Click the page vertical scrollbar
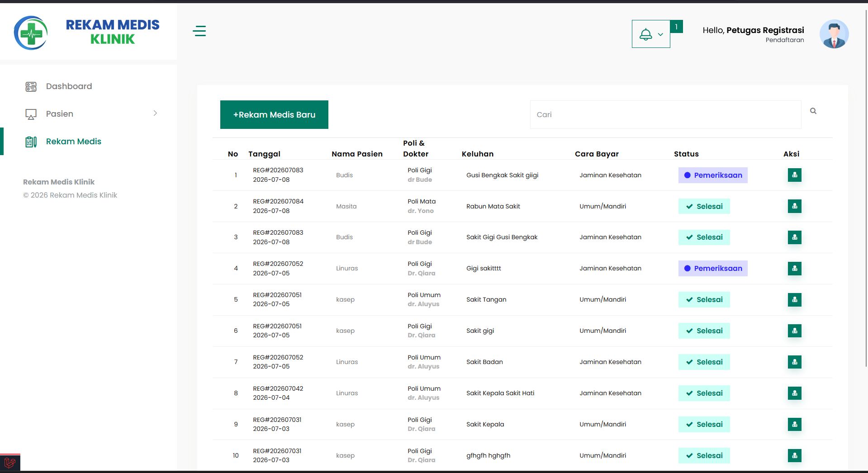 (865, 188)
